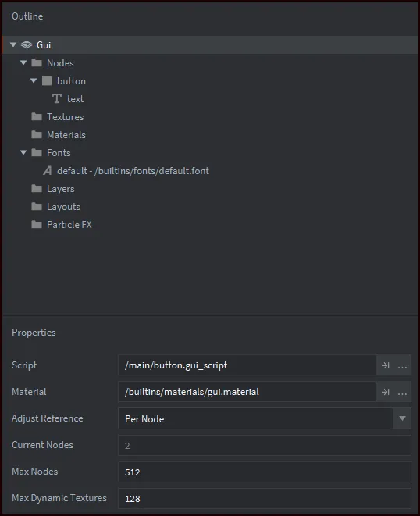
Task: Click the Script path input field
Action: pyautogui.click(x=247, y=365)
